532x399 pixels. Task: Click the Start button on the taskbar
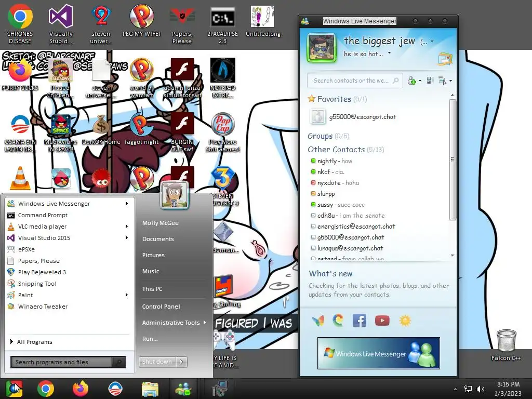tap(14, 389)
